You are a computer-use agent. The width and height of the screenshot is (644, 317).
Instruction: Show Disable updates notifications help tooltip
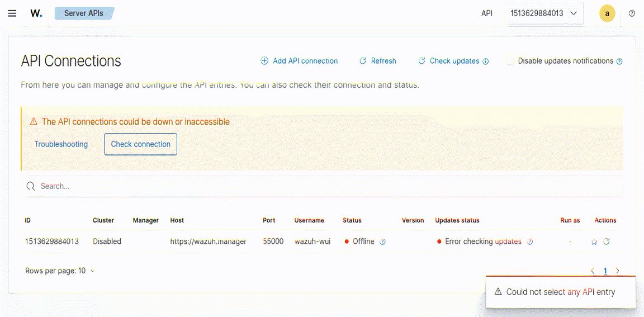(619, 61)
